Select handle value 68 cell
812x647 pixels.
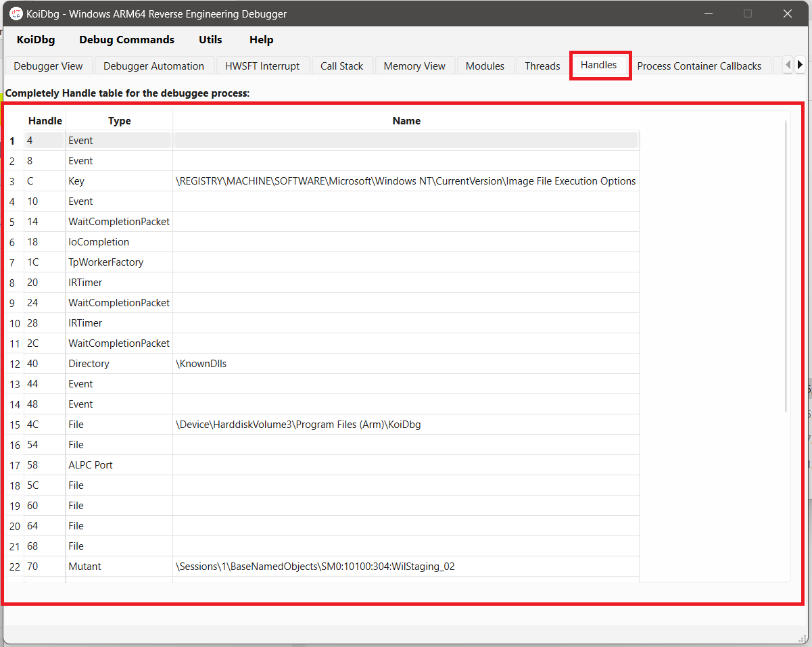(45, 546)
